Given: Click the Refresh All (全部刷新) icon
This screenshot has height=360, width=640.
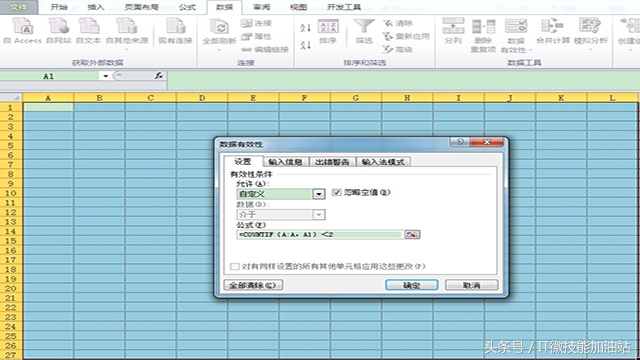Looking at the screenshot, I should (x=220, y=28).
